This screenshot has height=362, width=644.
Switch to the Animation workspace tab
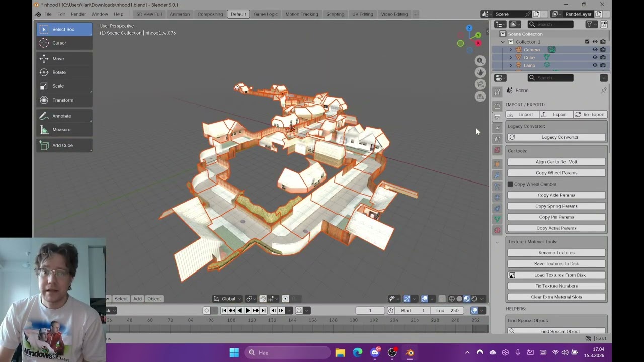[180, 14]
